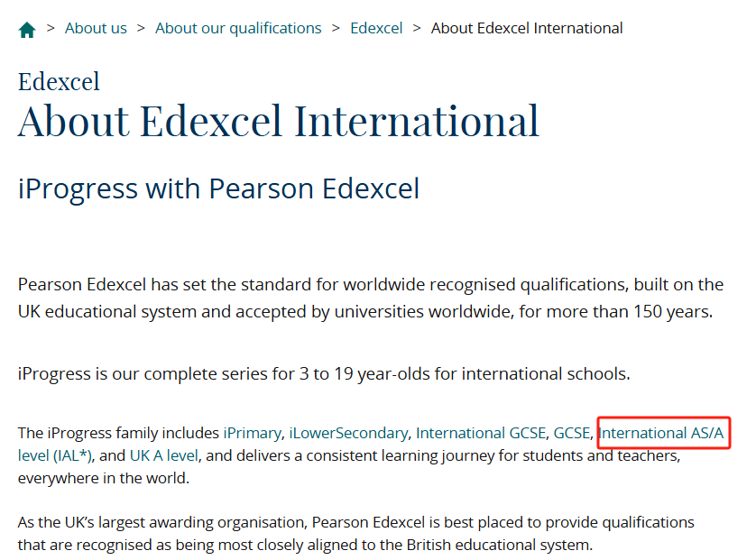Click the current breadcrumb About Edexcel International
This screenshot has width=756, height=560.
tap(527, 29)
